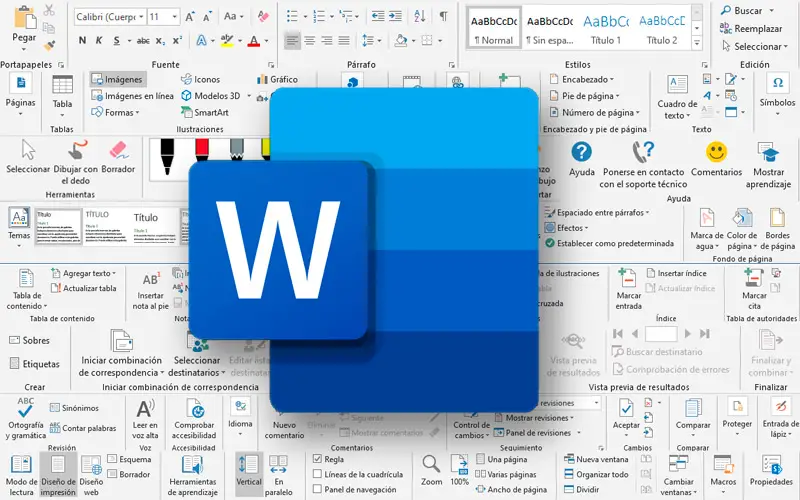Pick the red pen swatch

(202, 151)
